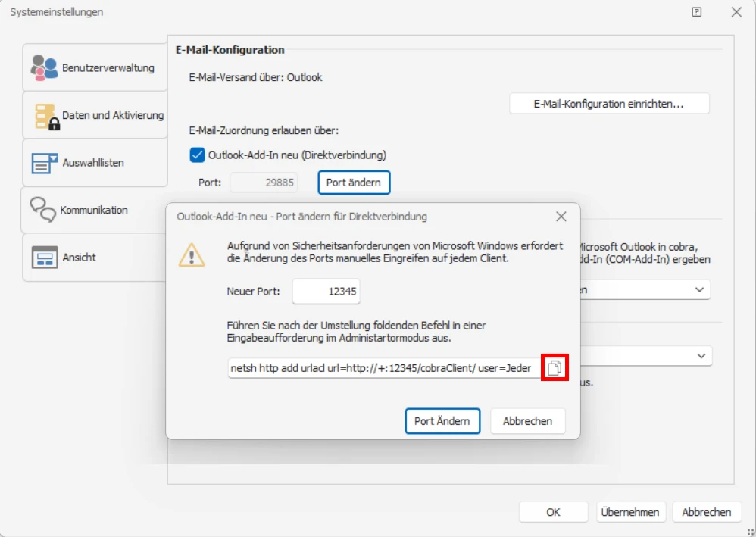The image size is (756, 537).
Task: Expand the upper dropdown behind the dialog
Action: click(700, 289)
